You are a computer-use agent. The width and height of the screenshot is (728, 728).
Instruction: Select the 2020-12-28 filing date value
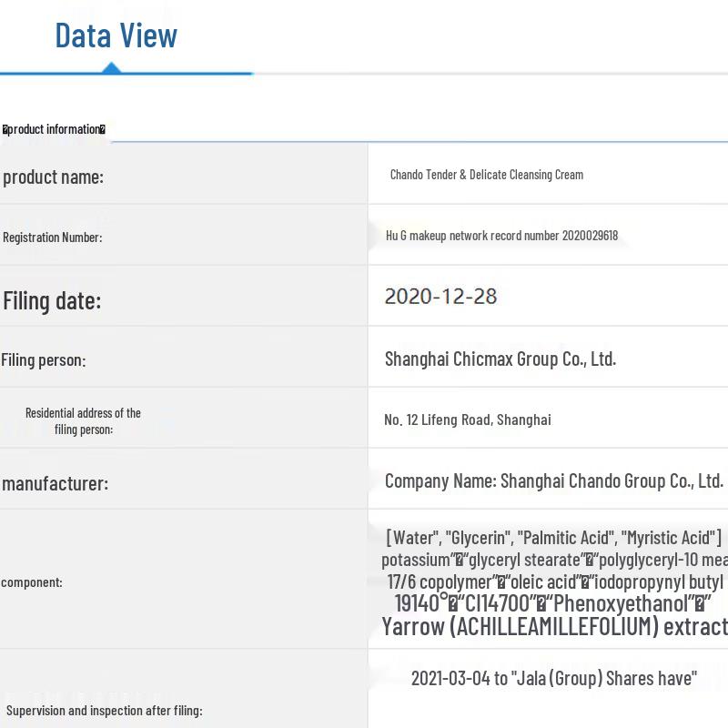[440, 297]
